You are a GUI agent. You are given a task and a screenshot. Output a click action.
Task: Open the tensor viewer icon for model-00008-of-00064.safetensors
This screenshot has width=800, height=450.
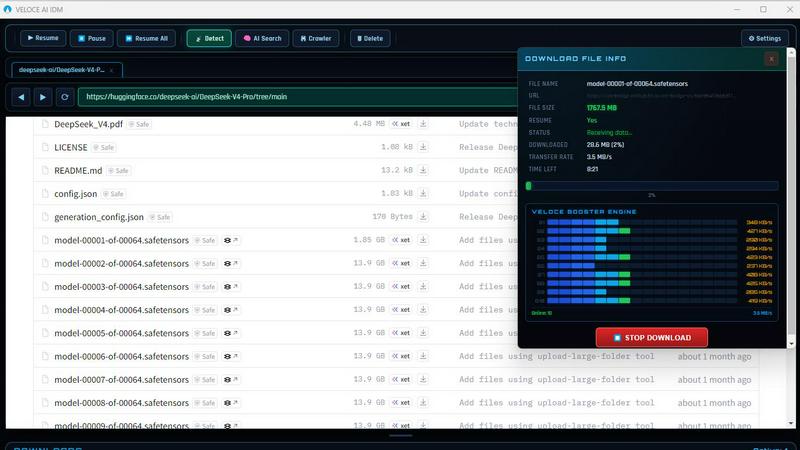click(x=231, y=403)
